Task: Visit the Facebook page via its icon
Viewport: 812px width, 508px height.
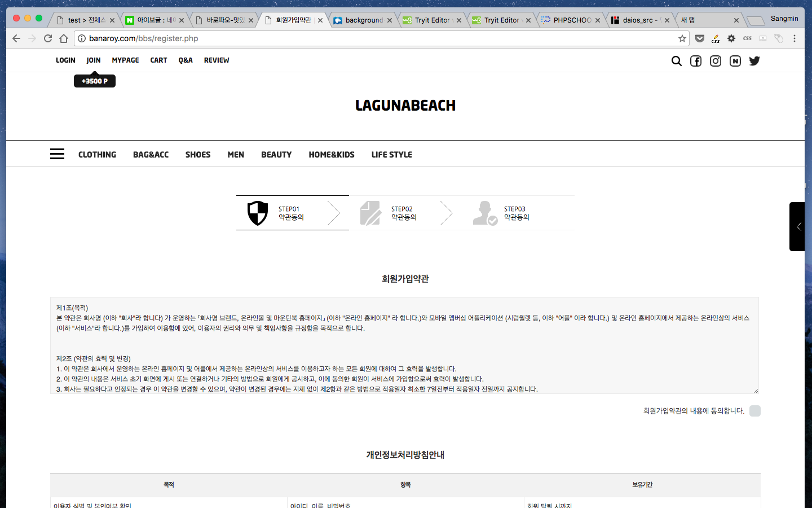Action: [x=696, y=61]
